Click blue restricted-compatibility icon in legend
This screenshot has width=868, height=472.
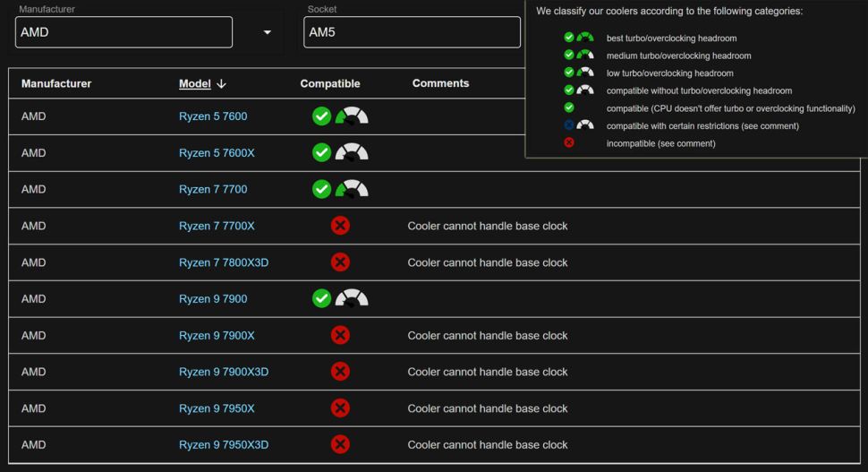pos(569,125)
